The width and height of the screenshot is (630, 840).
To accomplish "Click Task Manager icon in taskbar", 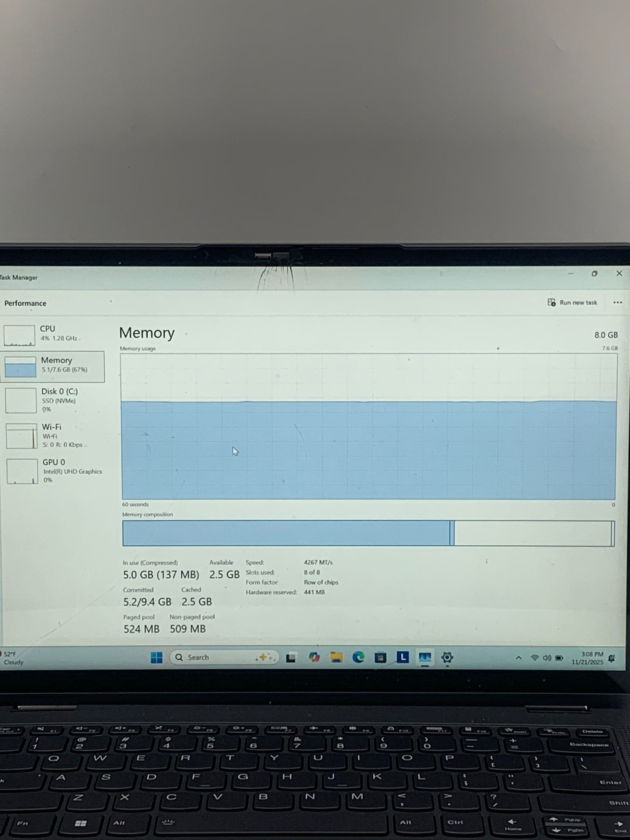I will (x=425, y=657).
